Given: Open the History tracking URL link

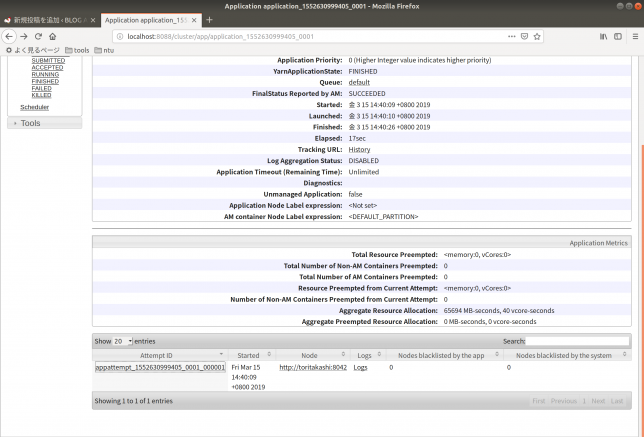Looking at the screenshot, I should pos(359,149).
